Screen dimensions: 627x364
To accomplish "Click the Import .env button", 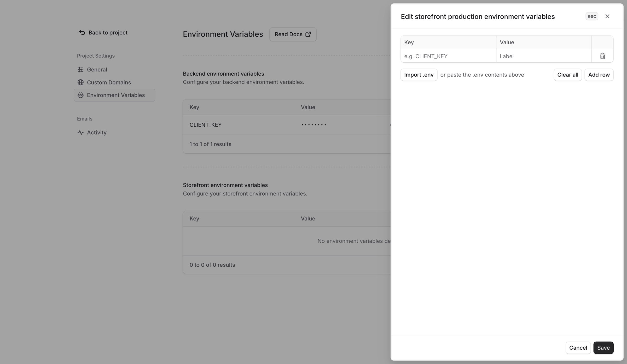I will tap(419, 75).
